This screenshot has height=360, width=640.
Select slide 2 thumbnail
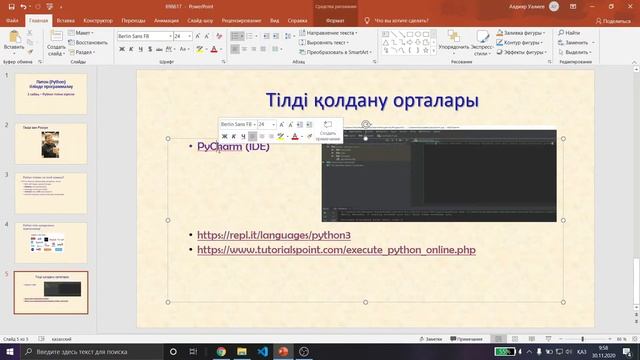[x=51, y=144]
